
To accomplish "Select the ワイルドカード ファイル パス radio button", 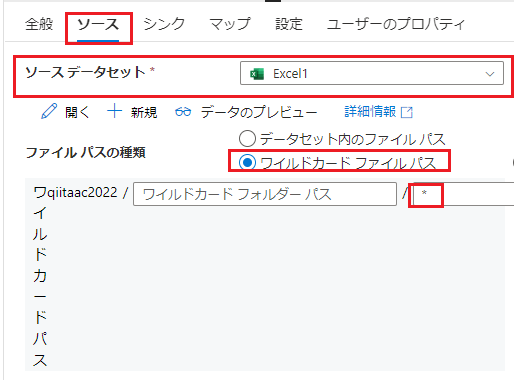I will tap(247, 162).
